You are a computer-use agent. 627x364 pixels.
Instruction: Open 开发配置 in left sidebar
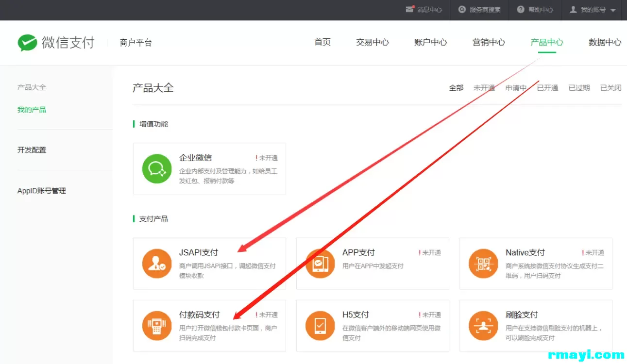(32, 150)
